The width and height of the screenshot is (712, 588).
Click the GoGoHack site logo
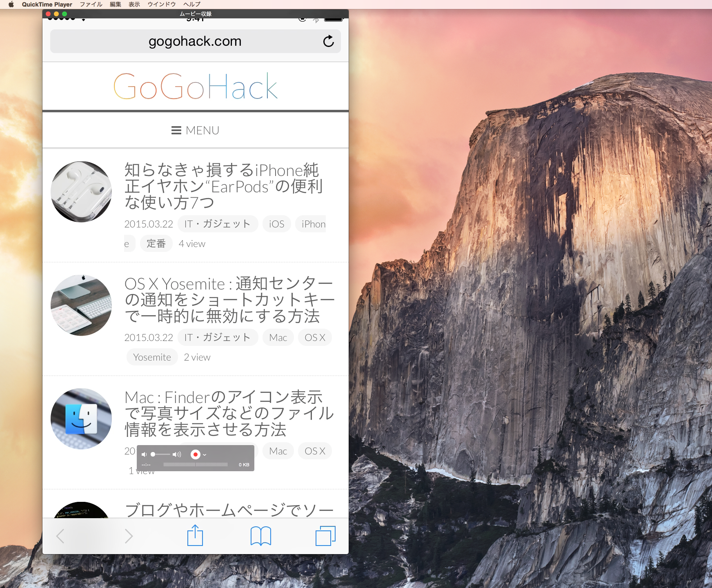[x=195, y=86]
